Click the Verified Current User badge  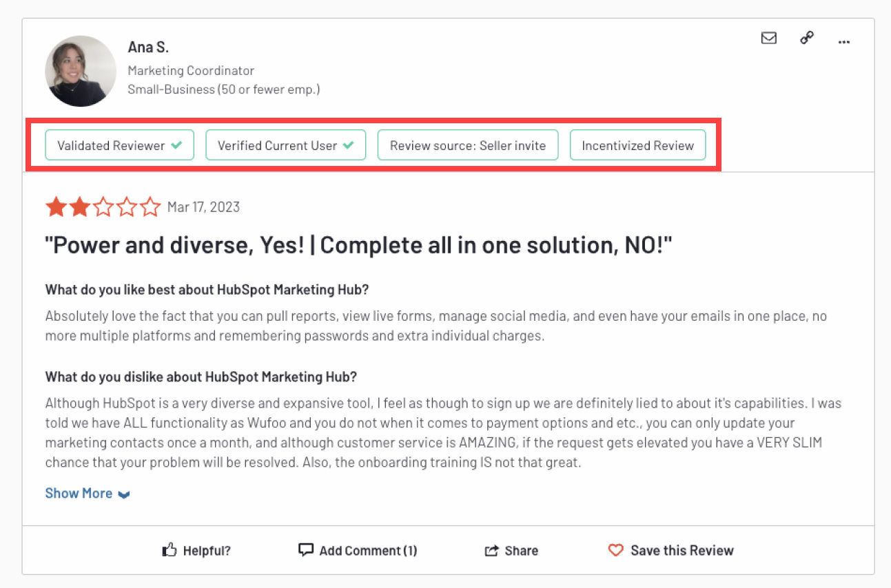coord(286,145)
